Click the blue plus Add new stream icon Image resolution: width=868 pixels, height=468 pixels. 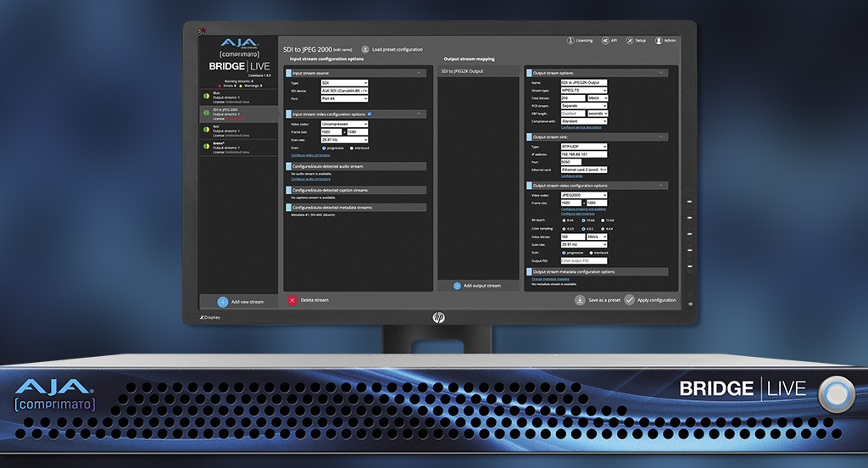(x=223, y=302)
